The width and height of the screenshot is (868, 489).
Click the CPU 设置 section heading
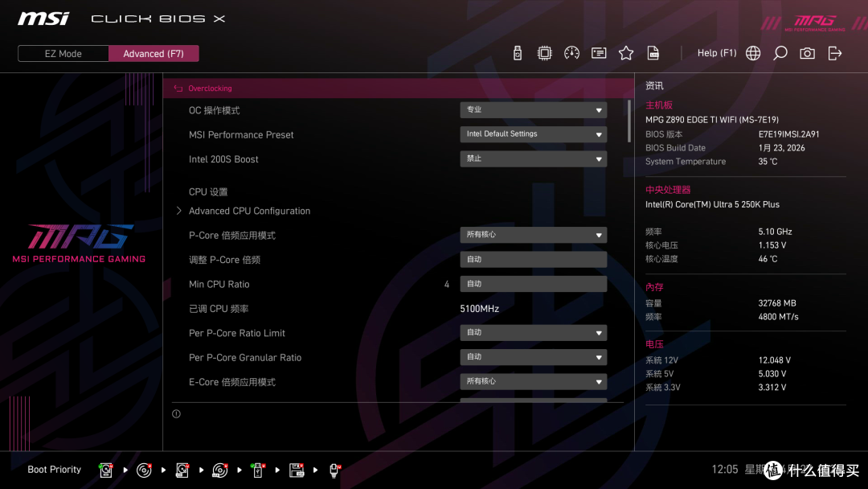pos(208,191)
